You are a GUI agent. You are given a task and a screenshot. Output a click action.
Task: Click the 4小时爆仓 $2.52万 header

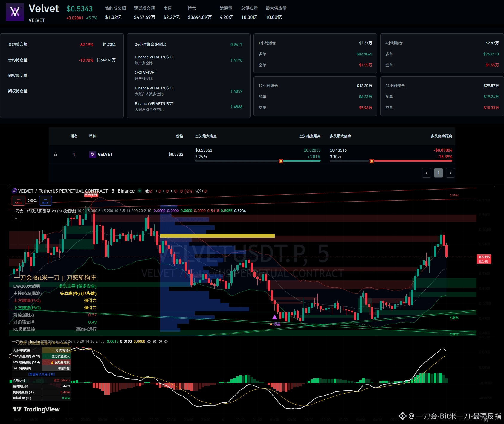click(442, 43)
